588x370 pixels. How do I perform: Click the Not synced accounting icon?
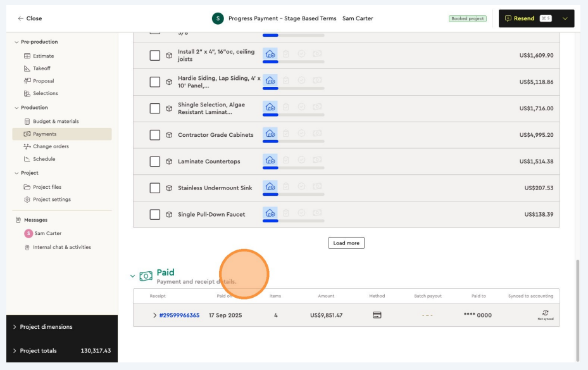545,313
